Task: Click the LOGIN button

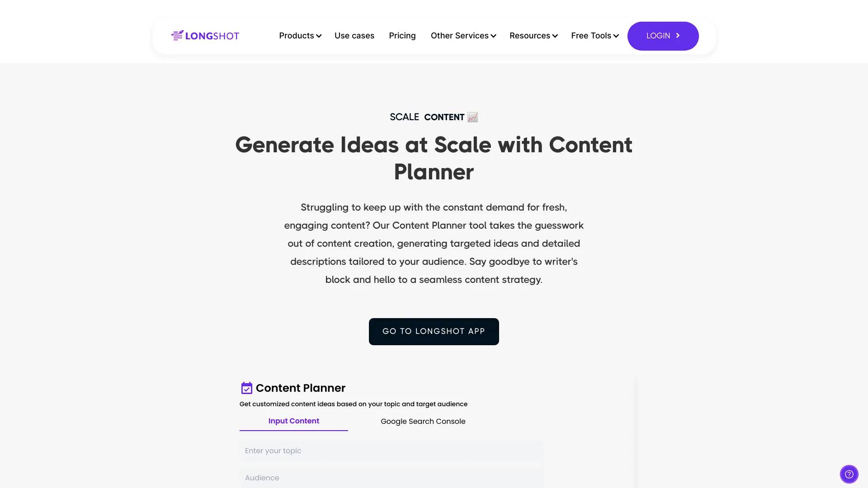Action: [x=662, y=36]
